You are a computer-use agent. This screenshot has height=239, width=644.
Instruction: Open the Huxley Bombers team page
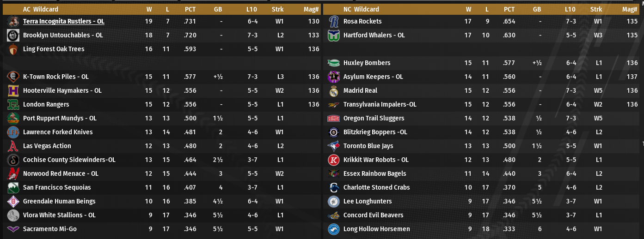point(367,63)
